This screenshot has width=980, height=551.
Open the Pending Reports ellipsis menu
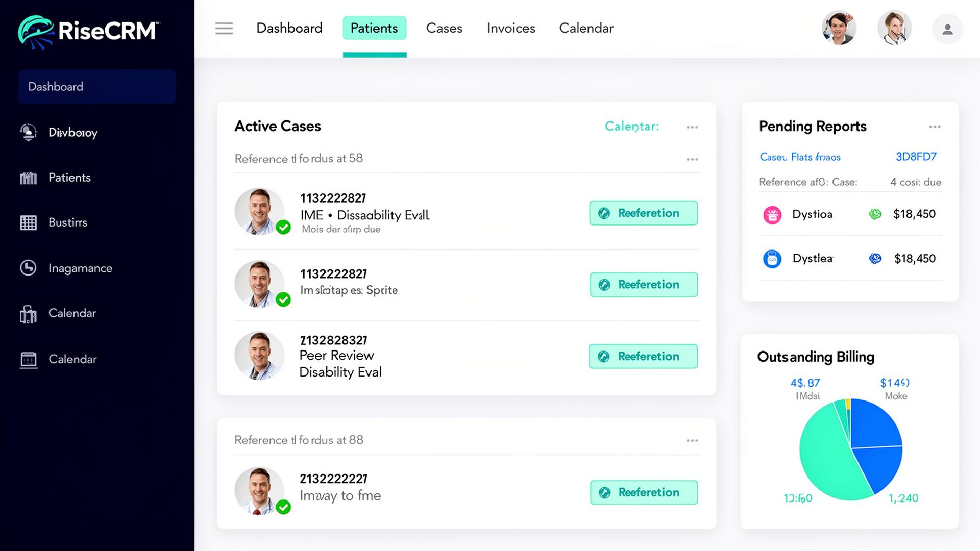935,127
